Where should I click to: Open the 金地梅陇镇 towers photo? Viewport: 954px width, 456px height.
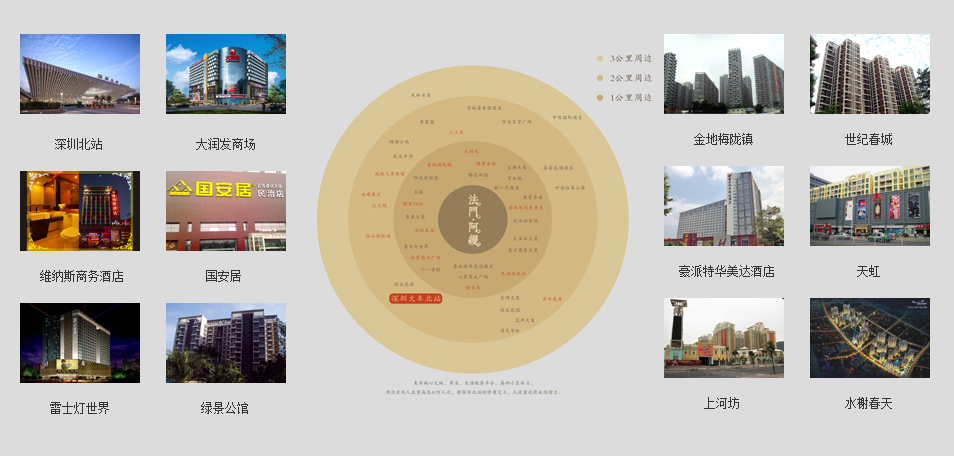[723, 74]
